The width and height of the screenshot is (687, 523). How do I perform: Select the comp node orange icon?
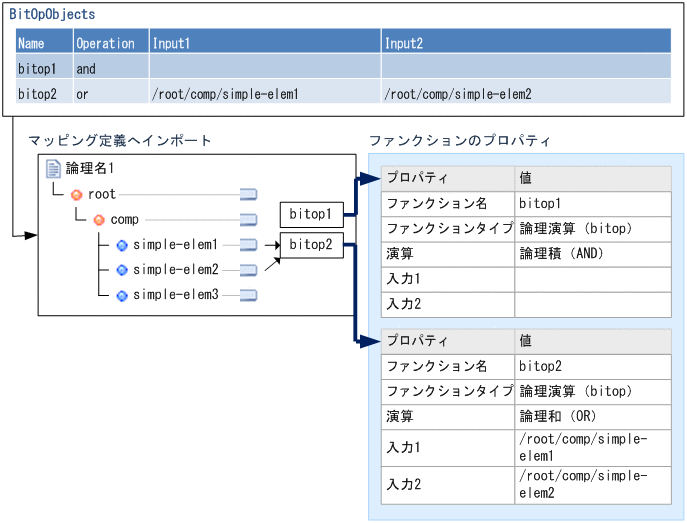[x=99, y=220]
